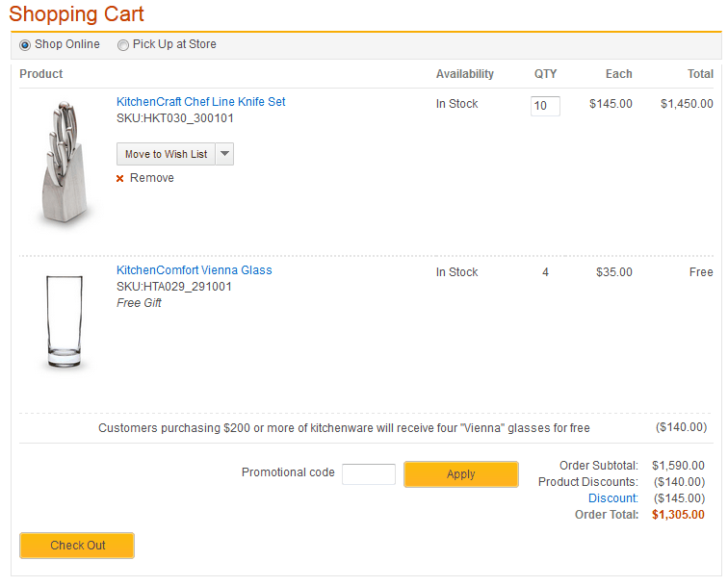Select the Shop Online radio button
728x586 pixels.
(x=25, y=45)
